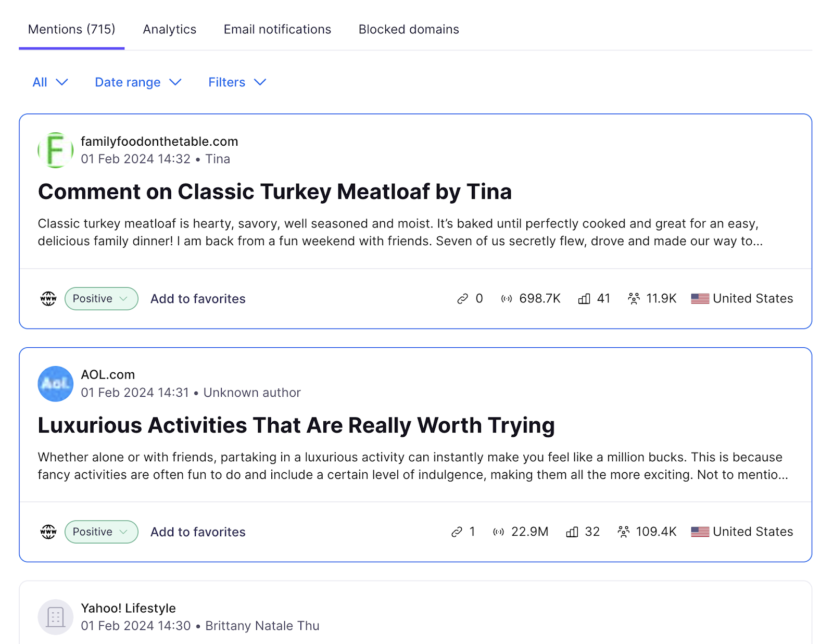Switch to the Analytics tab
833x644 pixels.
[169, 29]
